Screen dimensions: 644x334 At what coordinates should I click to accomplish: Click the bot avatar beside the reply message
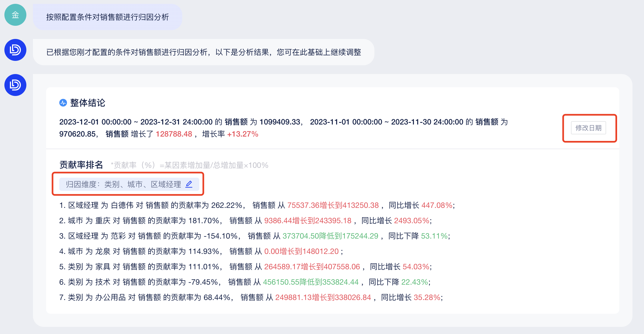pos(15,50)
